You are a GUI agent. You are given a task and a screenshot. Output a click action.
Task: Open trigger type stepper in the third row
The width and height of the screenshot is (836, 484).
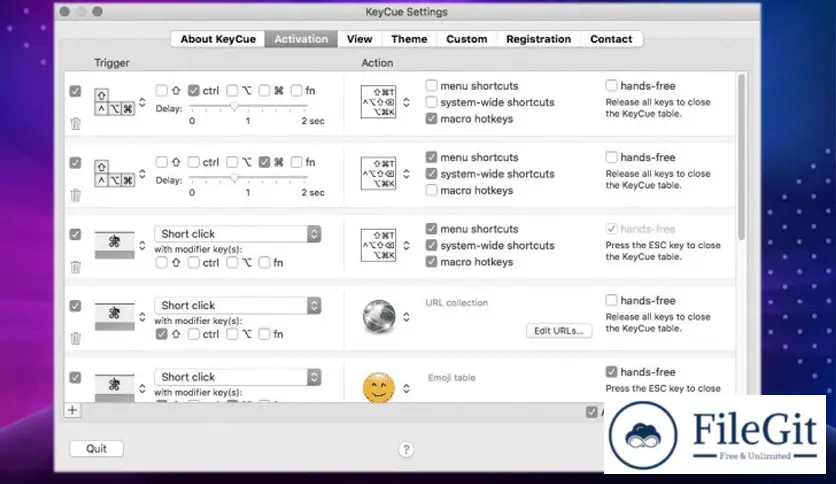(x=142, y=245)
